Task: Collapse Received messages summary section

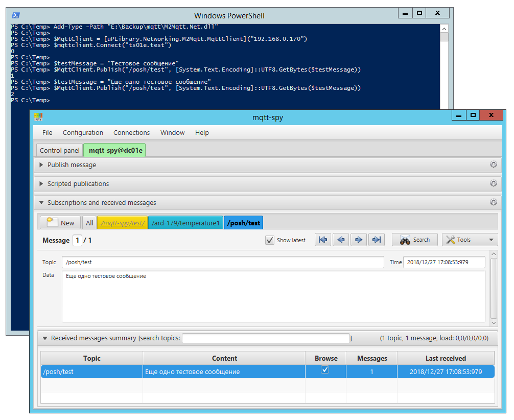Action: 45,338
